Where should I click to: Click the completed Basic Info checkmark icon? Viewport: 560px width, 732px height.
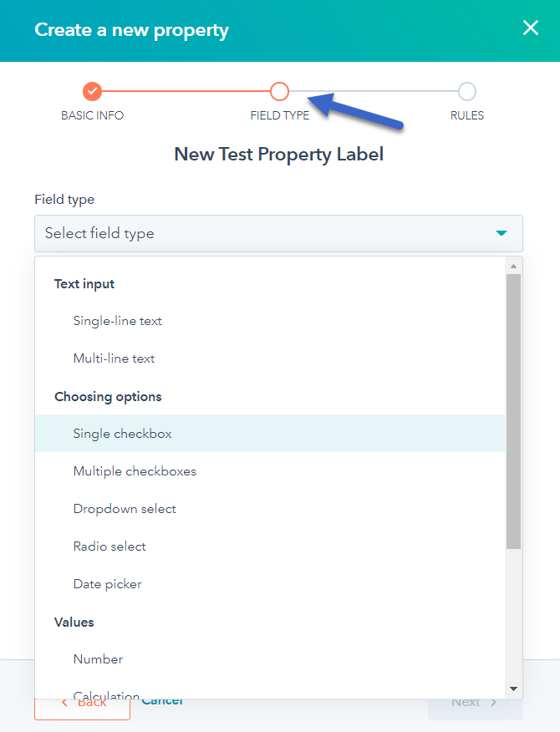(x=92, y=91)
